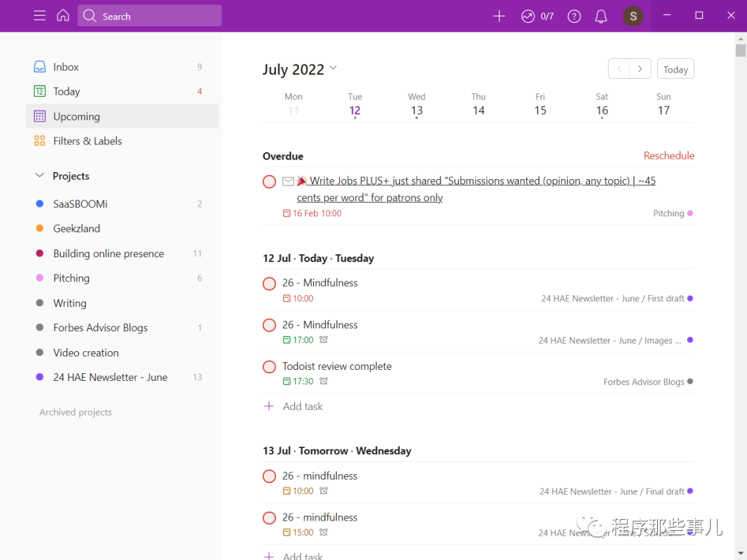Open Today view in sidebar

(122, 91)
